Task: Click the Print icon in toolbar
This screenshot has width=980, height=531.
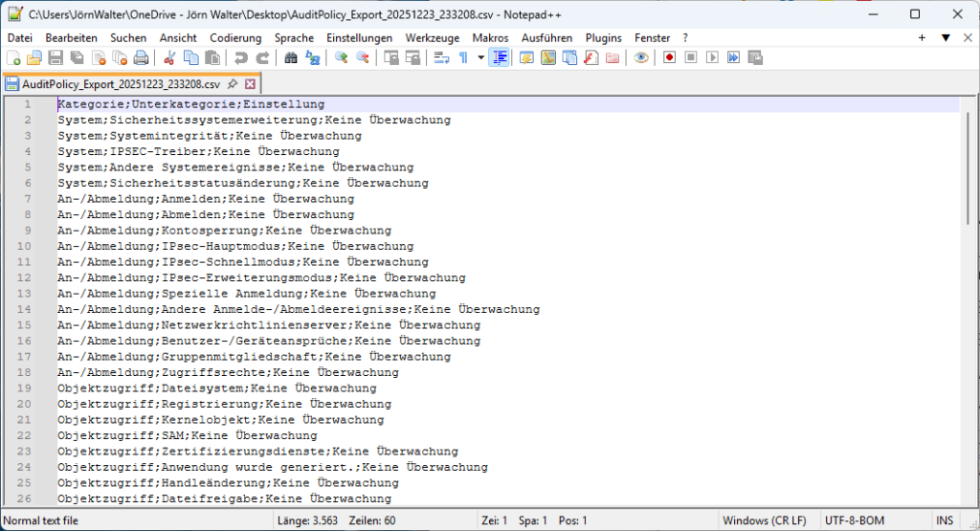Action: tap(141, 58)
